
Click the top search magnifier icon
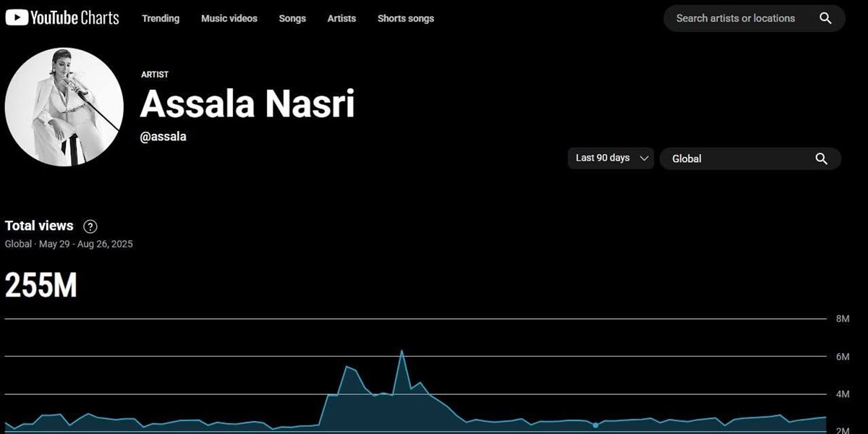[x=825, y=18]
